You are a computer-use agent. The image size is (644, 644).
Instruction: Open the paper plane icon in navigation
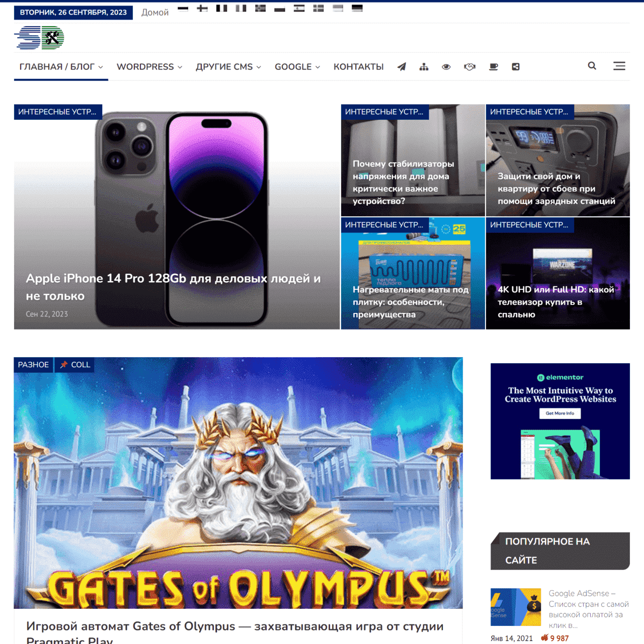(x=401, y=66)
